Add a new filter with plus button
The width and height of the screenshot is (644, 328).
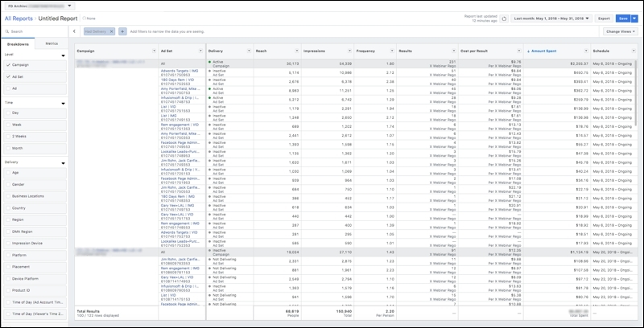tap(122, 31)
